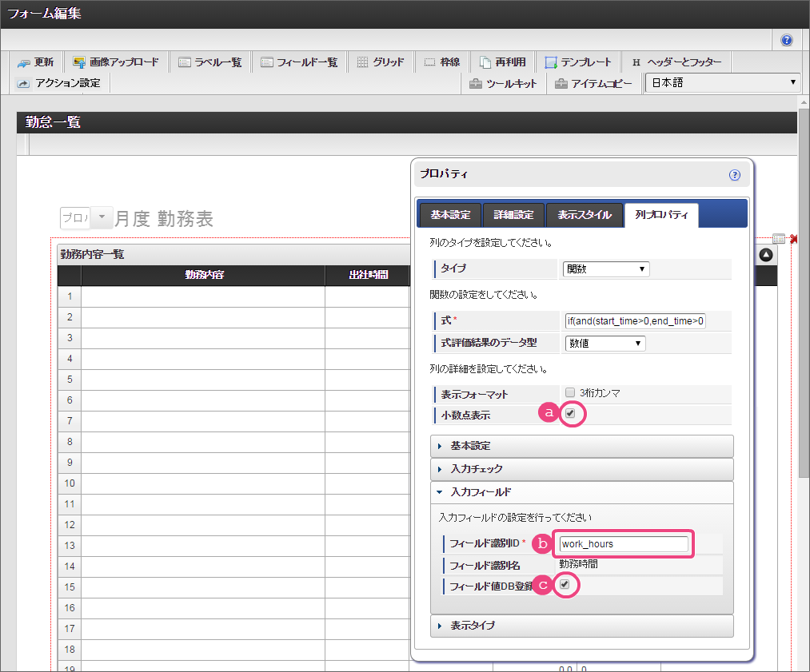Screen dimensions: 810x672
Task: Click the 勤務内容一覧 table title
Action: pyautogui.click(x=92, y=254)
